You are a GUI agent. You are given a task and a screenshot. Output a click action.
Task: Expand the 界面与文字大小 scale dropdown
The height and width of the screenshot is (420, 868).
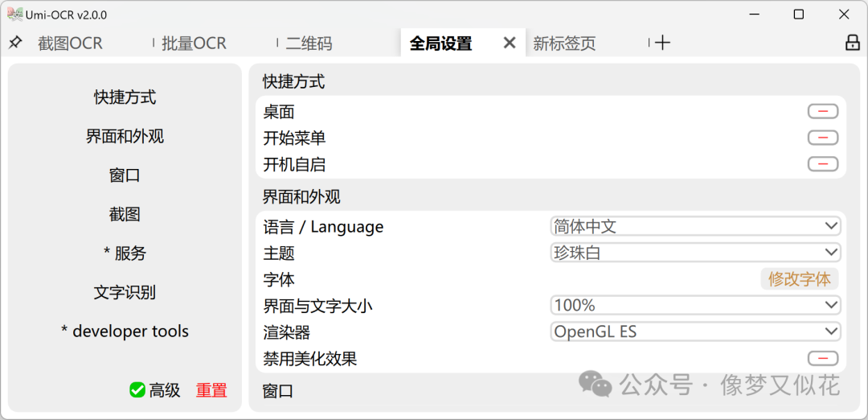click(695, 305)
